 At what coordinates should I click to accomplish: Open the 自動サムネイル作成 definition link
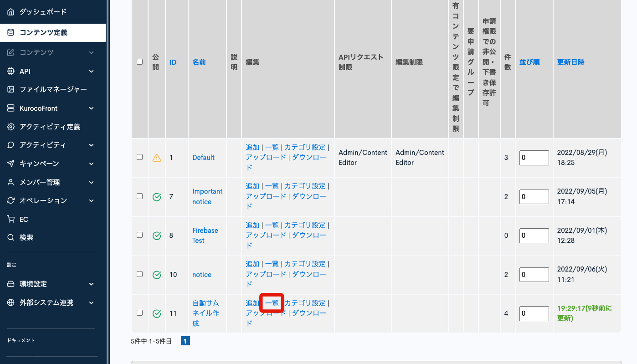tap(205, 313)
